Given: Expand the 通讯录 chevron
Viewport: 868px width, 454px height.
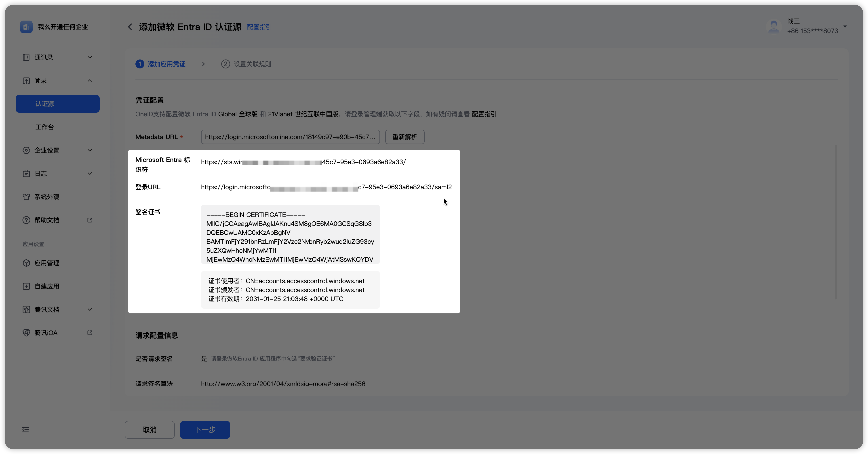Looking at the screenshot, I should point(90,57).
